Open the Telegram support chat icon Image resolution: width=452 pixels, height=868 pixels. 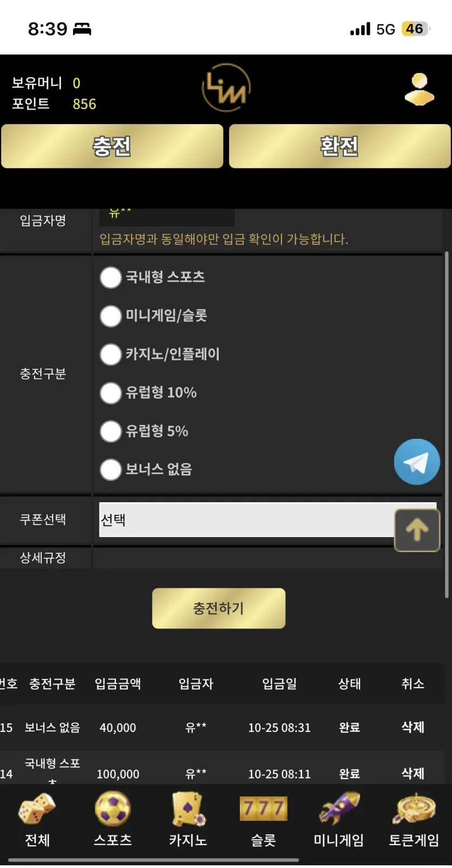click(417, 462)
